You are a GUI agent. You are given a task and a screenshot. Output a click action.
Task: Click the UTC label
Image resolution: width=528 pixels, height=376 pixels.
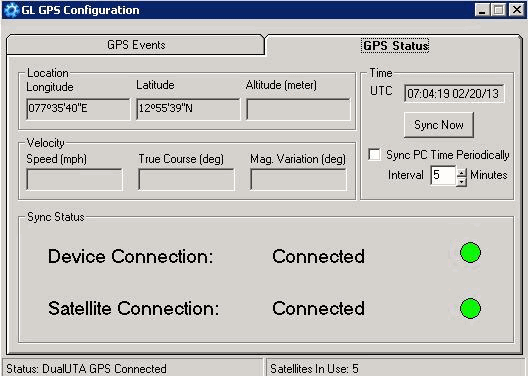381,91
